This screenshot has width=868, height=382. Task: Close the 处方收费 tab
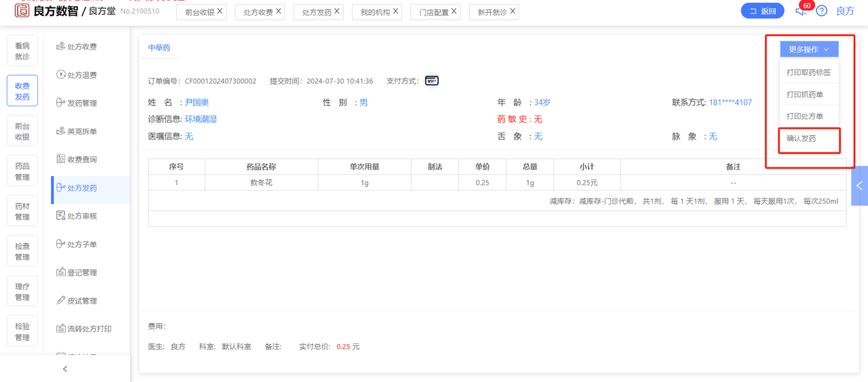279,12
